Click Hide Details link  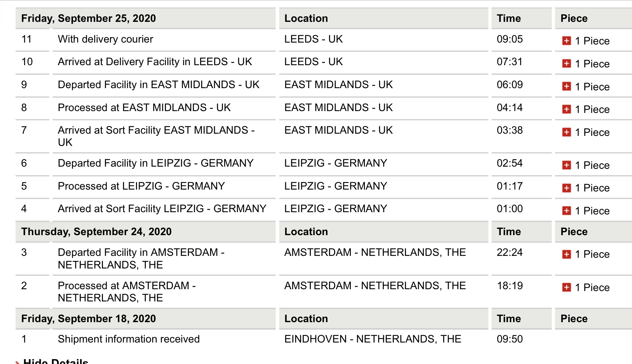(56, 361)
